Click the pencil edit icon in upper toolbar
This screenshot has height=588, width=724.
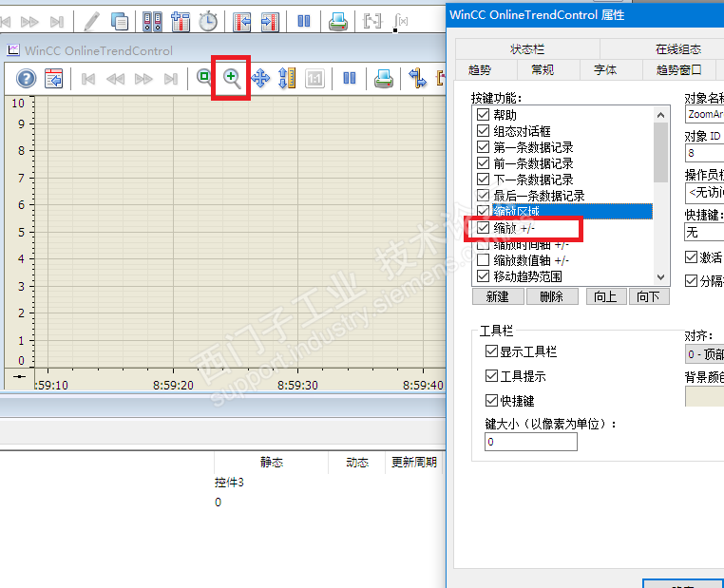(x=92, y=21)
